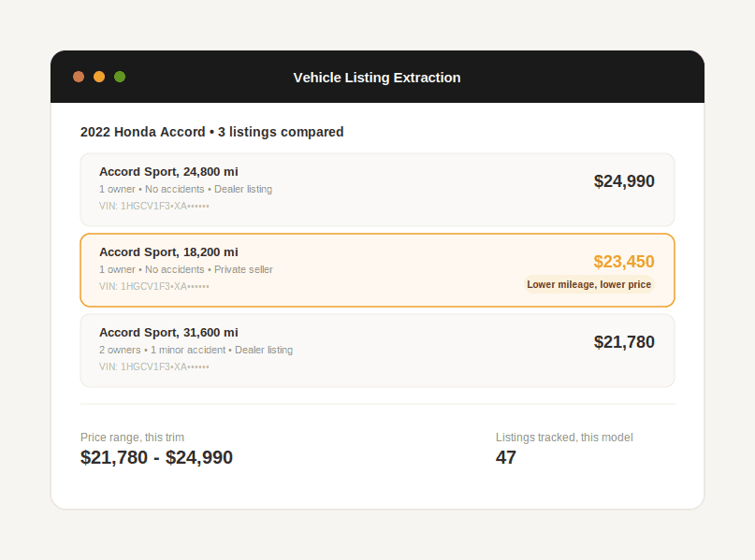Screen dimensions: 755x560
Task: Click the VIN under the 18,200 mi listing
Action: pos(154,286)
